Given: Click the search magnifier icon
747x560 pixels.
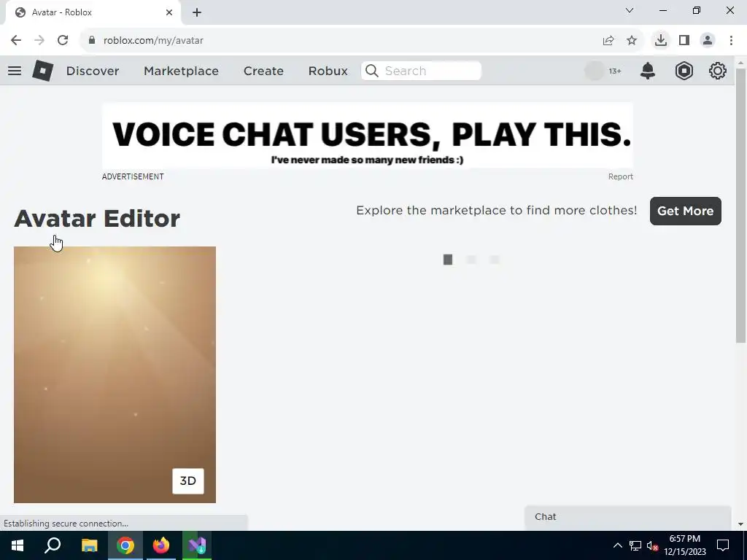Looking at the screenshot, I should [x=371, y=71].
